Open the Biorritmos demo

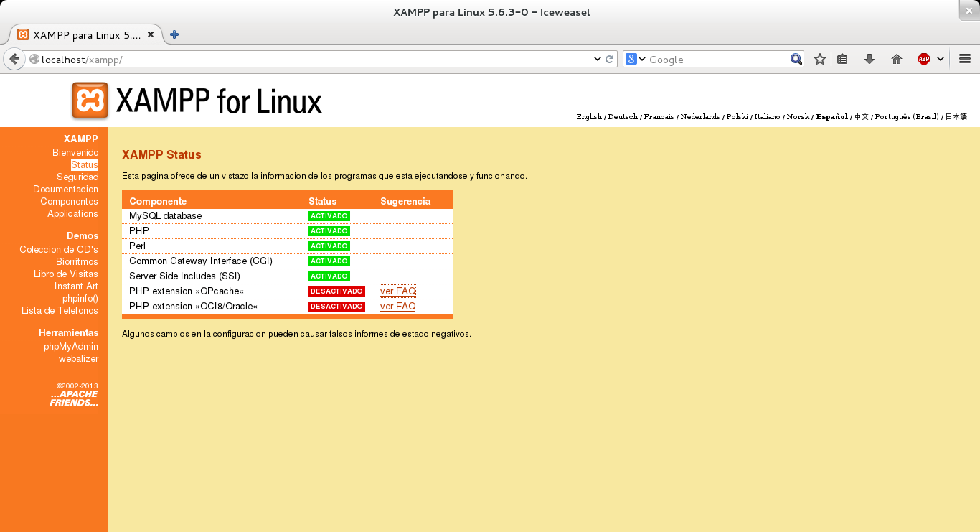click(77, 262)
